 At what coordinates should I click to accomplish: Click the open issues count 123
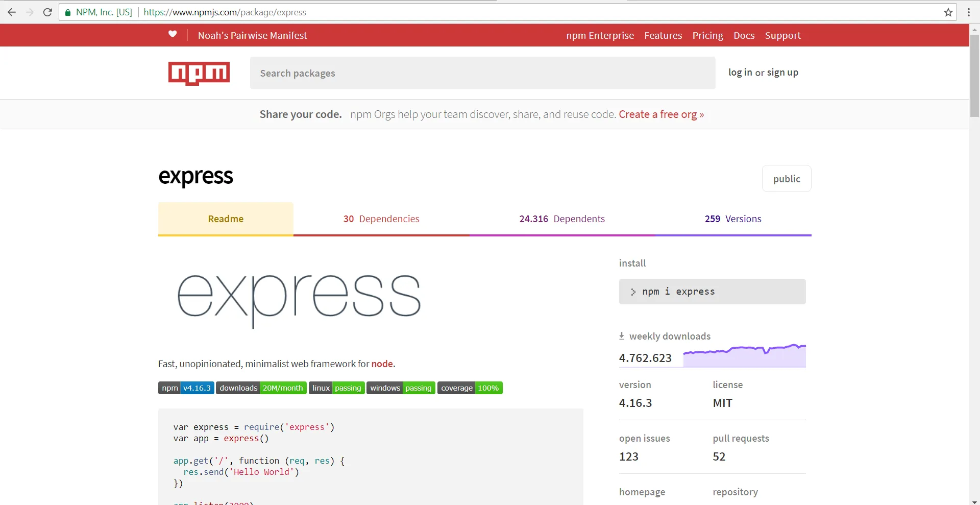pyautogui.click(x=629, y=456)
